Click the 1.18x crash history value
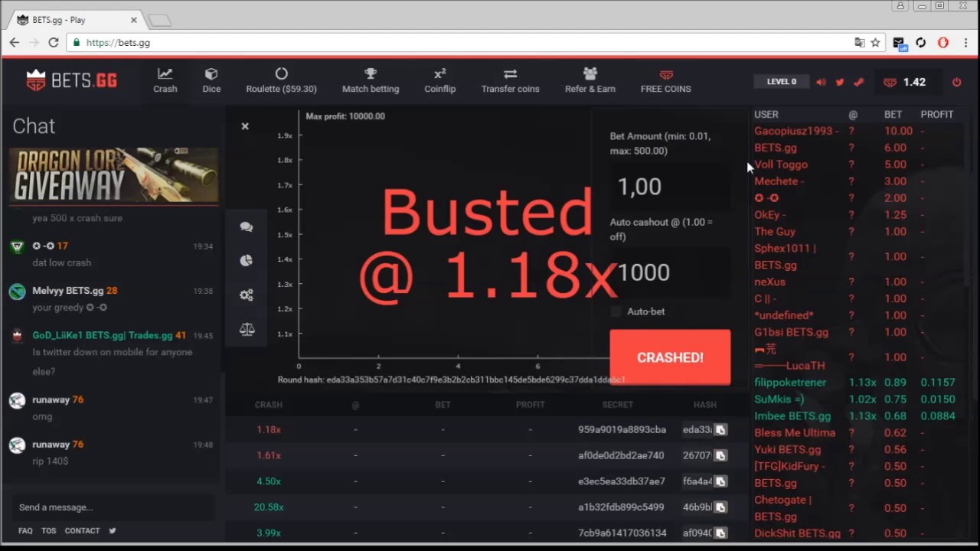This screenshot has height=551, width=980. click(269, 430)
